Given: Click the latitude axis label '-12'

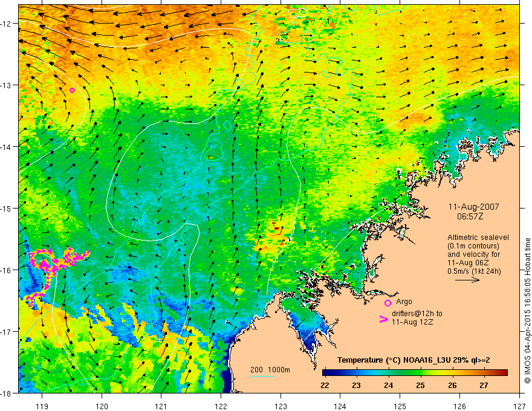Looking at the screenshot, I should [x=6, y=24].
